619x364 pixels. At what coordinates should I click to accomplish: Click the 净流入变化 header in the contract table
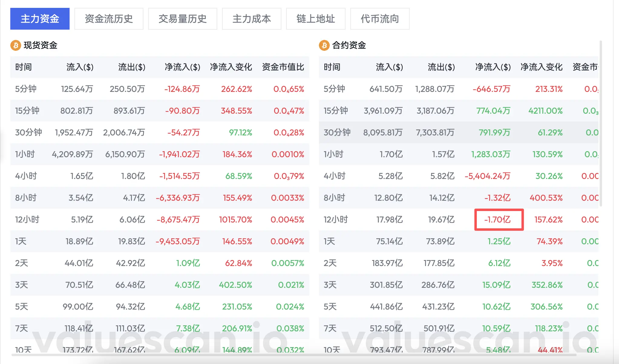pyautogui.click(x=541, y=67)
